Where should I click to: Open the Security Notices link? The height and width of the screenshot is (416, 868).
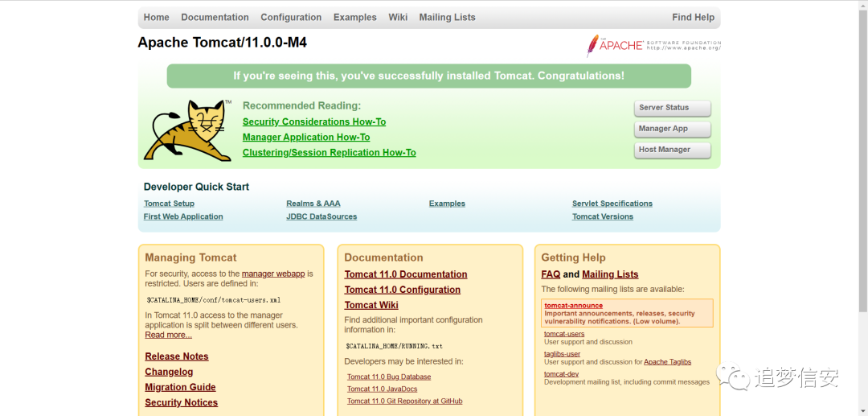181,402
